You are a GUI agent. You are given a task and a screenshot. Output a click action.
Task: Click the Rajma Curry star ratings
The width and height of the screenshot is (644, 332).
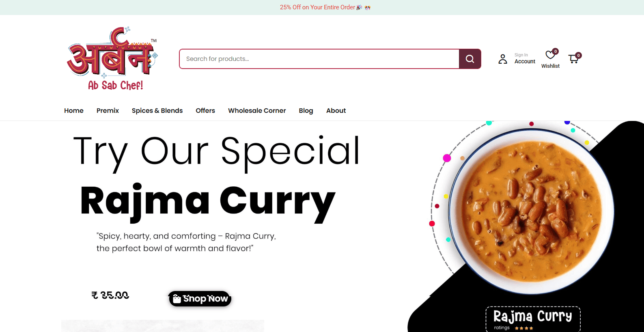(524, 328)
